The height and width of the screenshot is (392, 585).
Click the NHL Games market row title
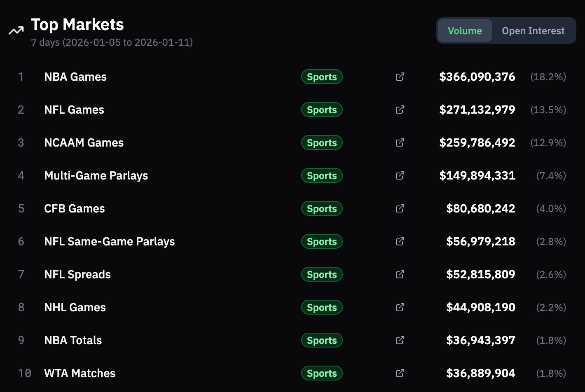click(x=75, y=307)
